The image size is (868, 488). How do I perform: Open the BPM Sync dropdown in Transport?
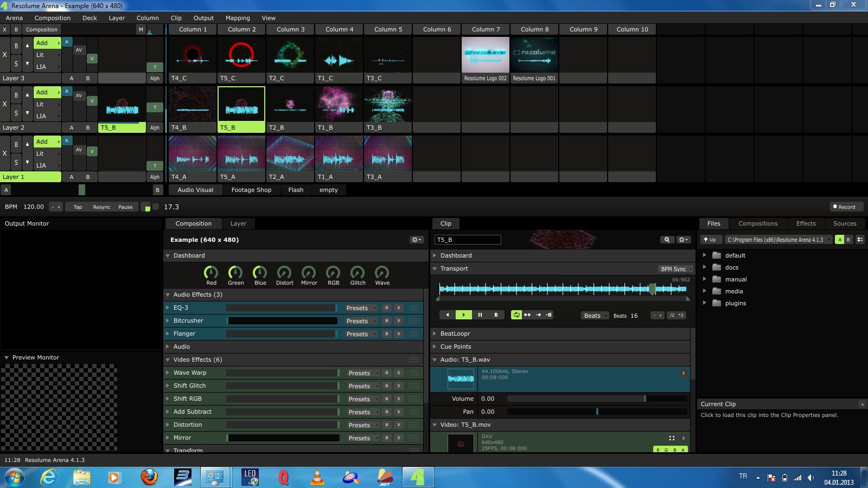(675, 269)
